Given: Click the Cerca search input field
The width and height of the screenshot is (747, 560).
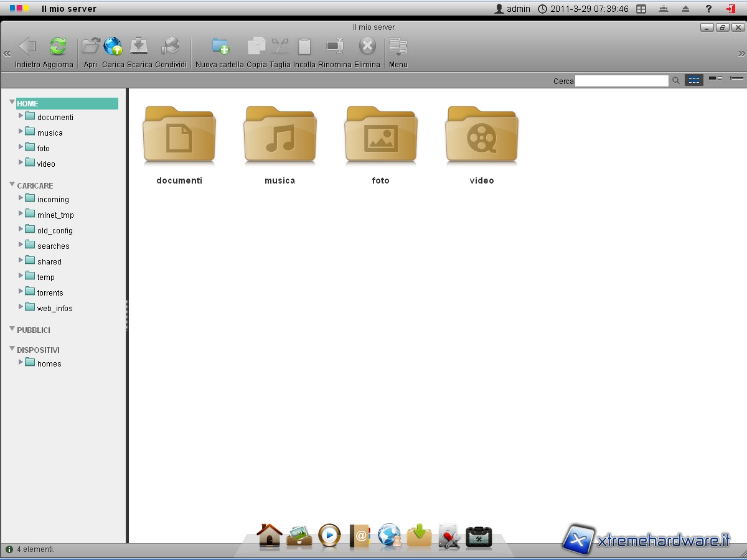Looking at the screenshot, I should (621, 81).
